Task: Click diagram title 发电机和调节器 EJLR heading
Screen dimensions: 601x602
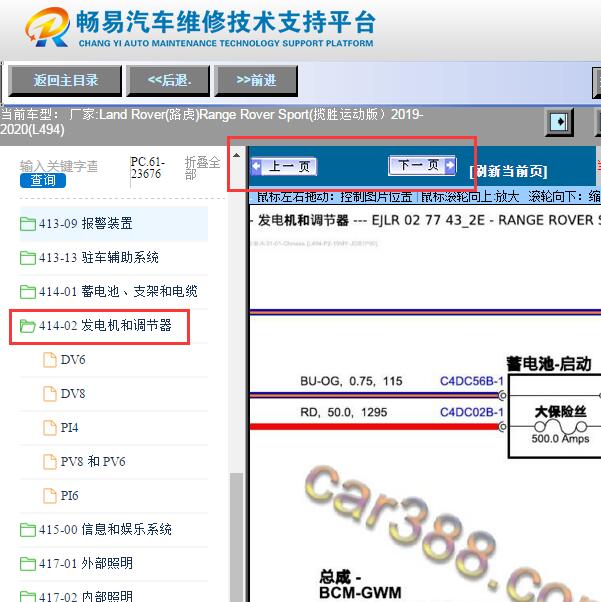Action: click(426, 220)
